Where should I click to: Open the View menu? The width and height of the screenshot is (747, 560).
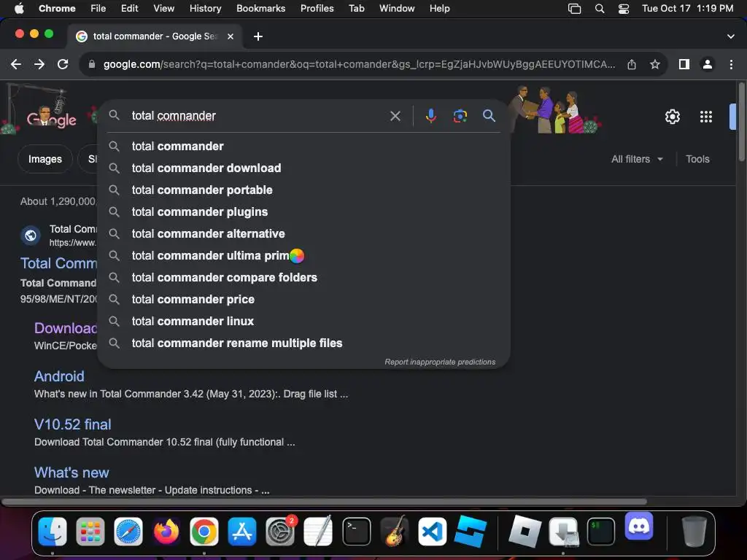pyautogui.click(x=163, y=9)
